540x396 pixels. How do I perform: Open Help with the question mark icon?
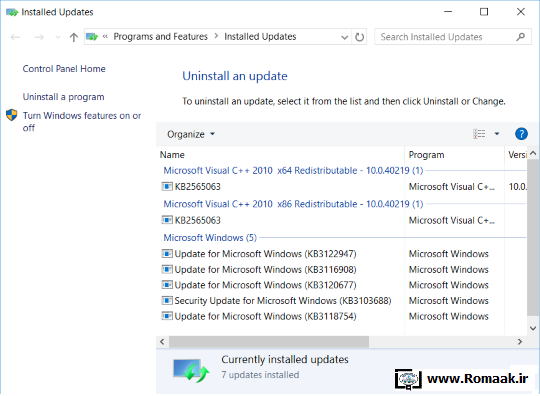[521, 134]
